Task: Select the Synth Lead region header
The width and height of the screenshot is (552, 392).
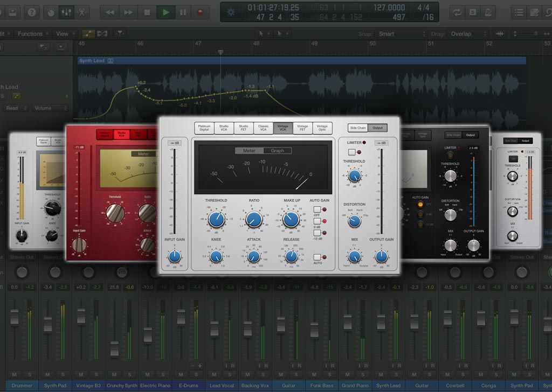Action: [302, 61]
